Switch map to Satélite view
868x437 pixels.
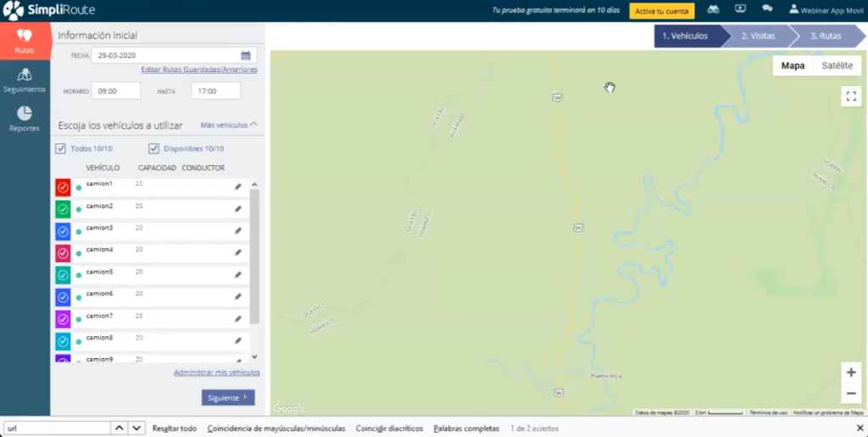point(837,66)
